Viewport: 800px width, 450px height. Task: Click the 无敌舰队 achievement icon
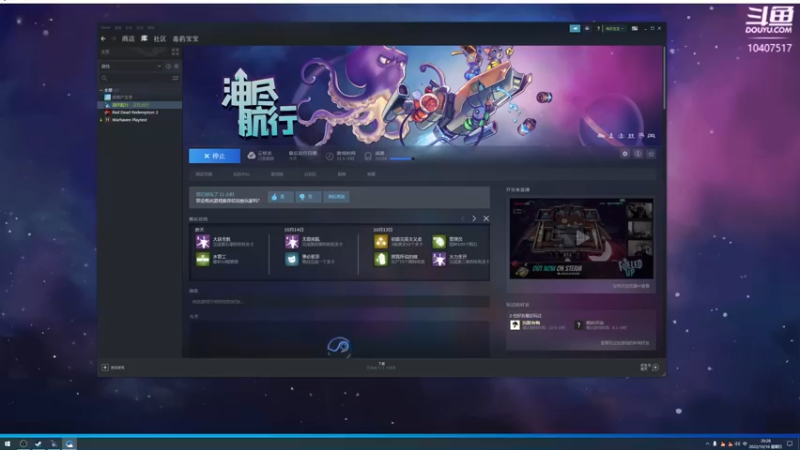[x=292, y=241]
